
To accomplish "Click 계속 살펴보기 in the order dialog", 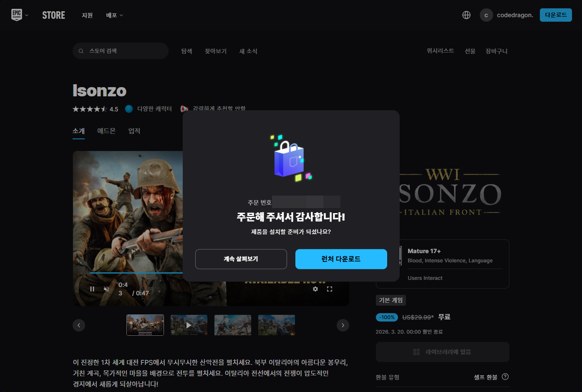I will pyautogui.click(x=241, y=259).
